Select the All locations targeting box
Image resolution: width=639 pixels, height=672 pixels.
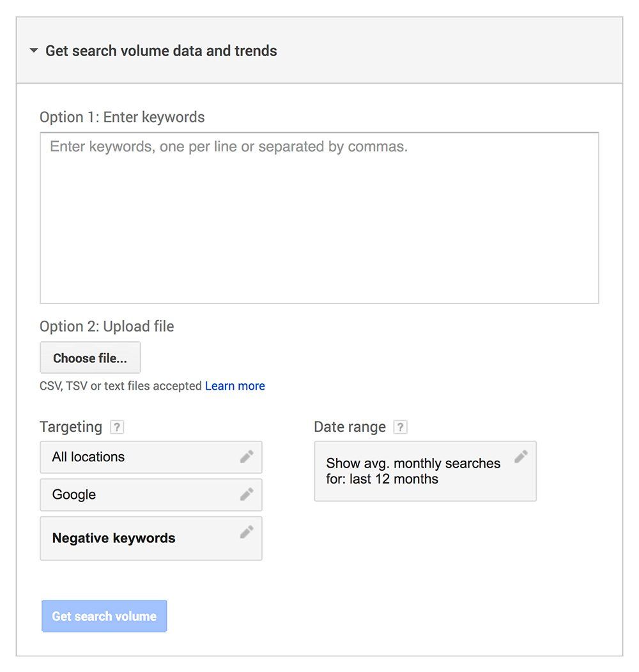[151, 457]
